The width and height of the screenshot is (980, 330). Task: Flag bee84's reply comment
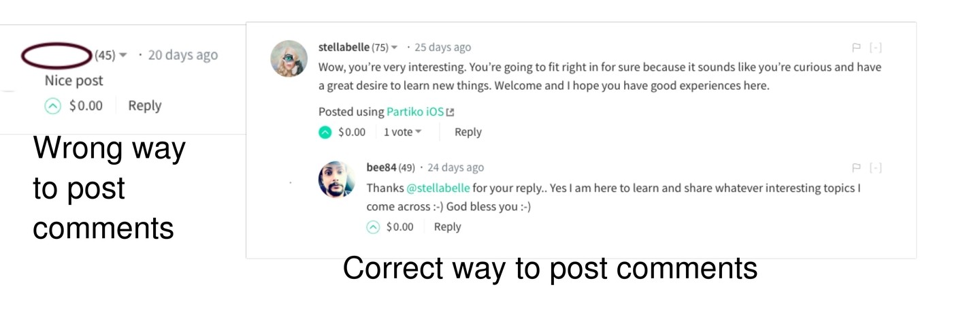(856, 168)
